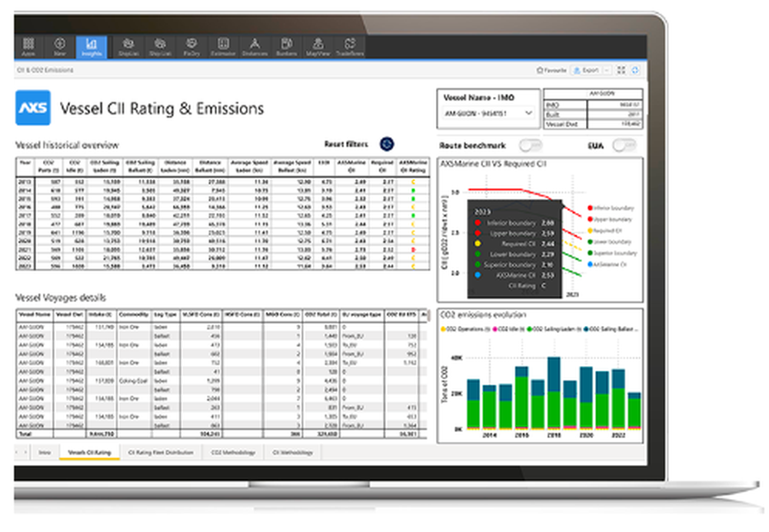769x532 pixels.
Task: Click the CO2 Idle legend item
Action: click(x=508, y=329)
